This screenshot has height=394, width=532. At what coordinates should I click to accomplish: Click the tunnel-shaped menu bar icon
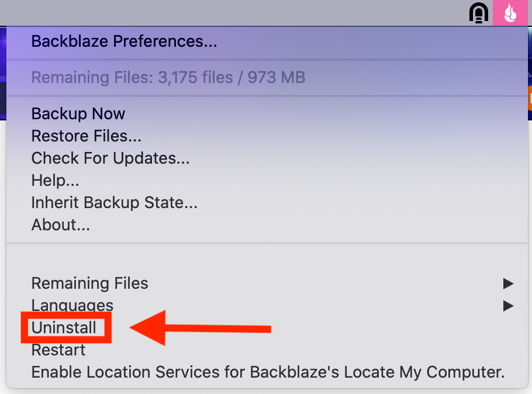coord(478,13)
